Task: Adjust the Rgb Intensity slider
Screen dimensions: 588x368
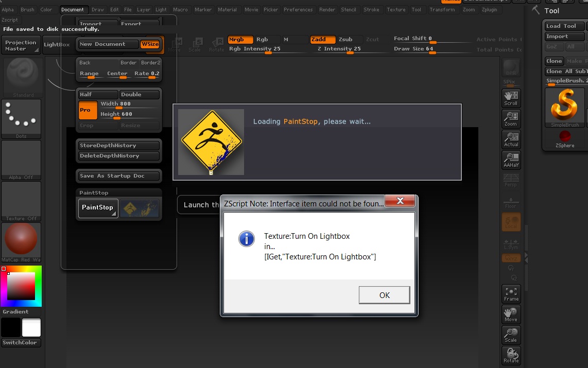Action: [x=268, y=49]
